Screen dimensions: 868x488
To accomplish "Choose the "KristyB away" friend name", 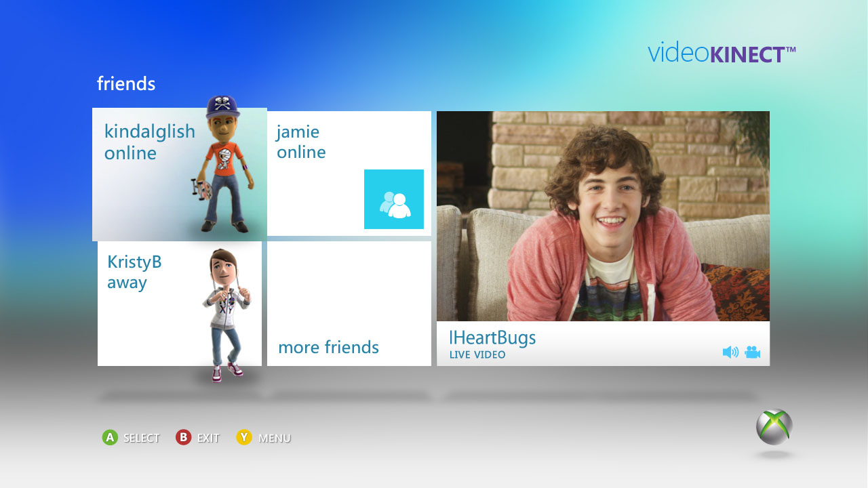I will [134, 272].
